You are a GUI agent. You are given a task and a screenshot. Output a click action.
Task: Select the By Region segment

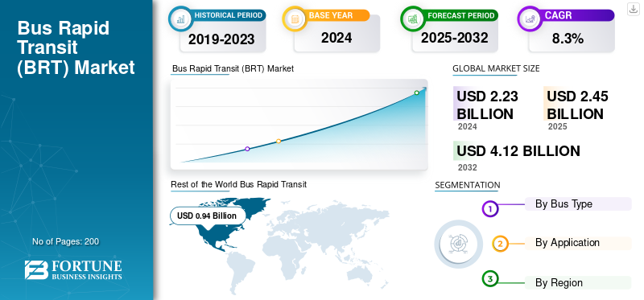[x=578, y=282]
